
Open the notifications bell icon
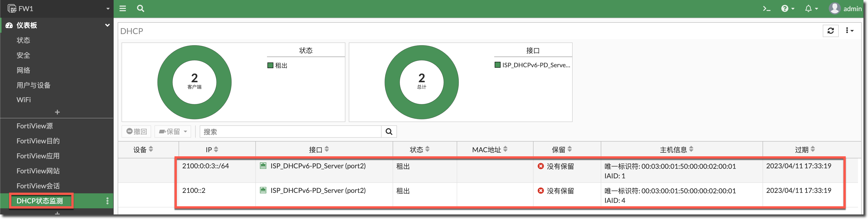coord(811,9)
